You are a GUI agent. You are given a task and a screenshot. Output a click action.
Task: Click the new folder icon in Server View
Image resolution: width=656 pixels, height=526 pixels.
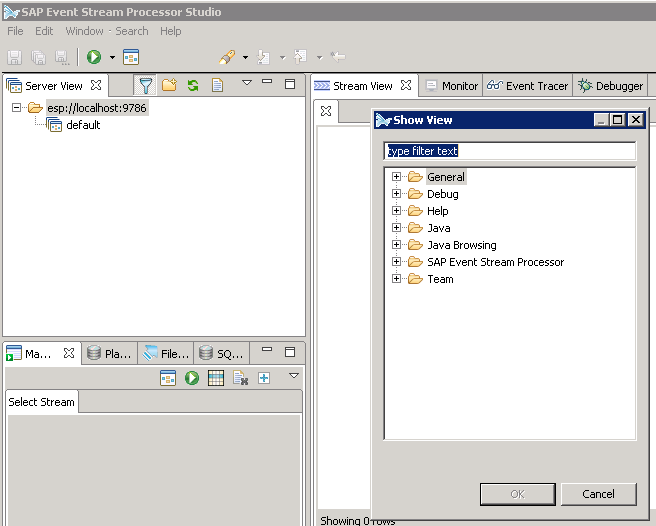click(169, 86)
